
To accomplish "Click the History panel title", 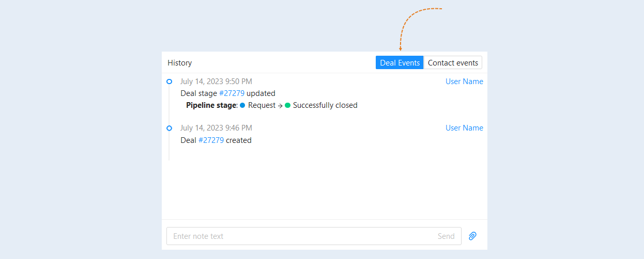I will tap(179, 63).
